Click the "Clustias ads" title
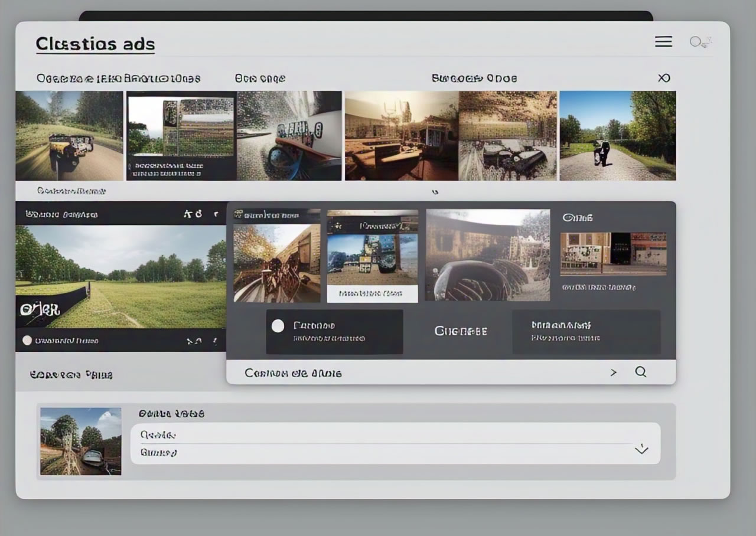The image size is (756, 536). point(95,44)
